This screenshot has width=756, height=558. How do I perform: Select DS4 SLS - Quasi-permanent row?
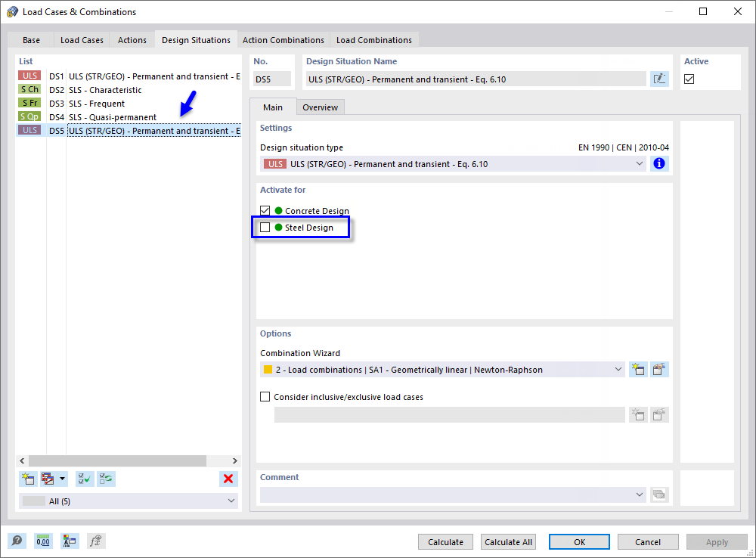(x=129, y=116)
